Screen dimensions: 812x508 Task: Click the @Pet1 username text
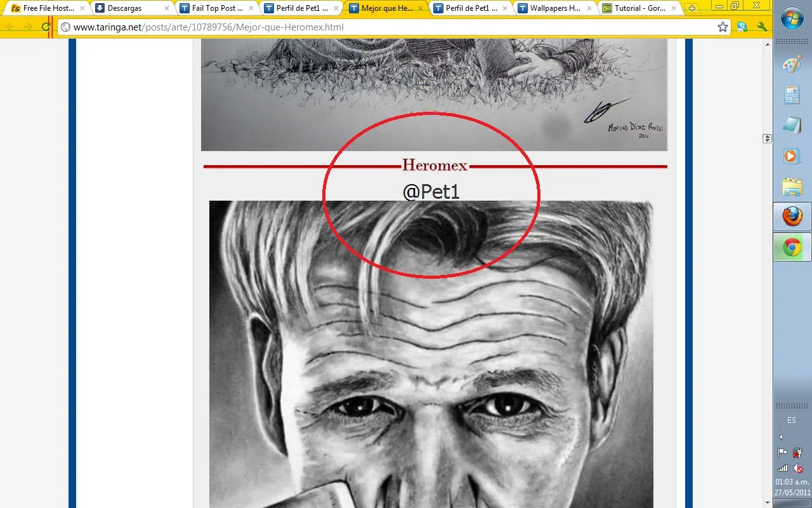431,191
